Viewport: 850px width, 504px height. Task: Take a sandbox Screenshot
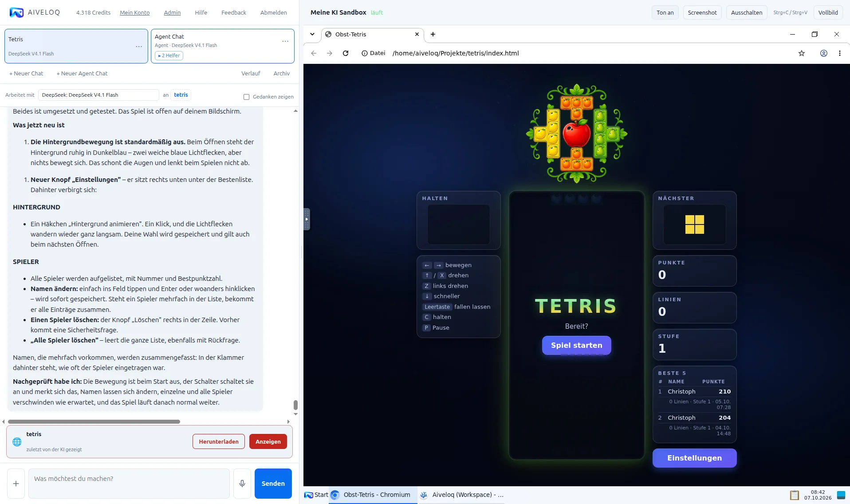click(702, 12)
